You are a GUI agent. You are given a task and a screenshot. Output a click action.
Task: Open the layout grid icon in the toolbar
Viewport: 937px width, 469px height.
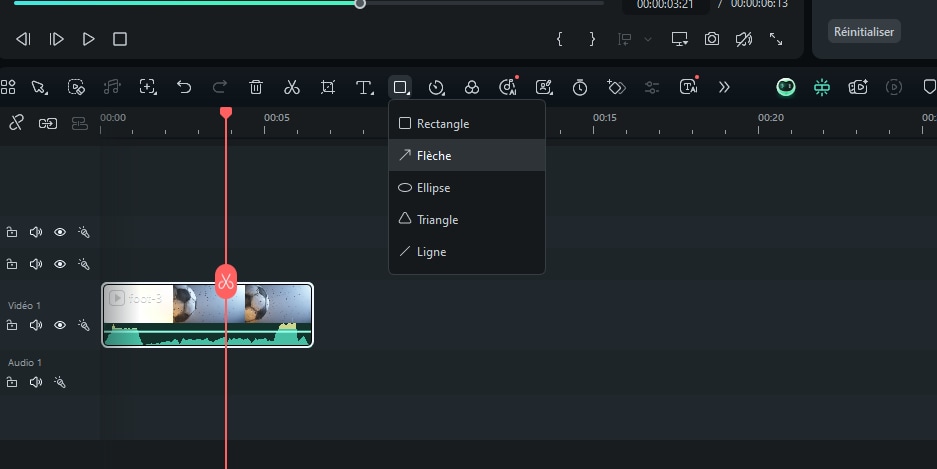[x=8, y=87]
